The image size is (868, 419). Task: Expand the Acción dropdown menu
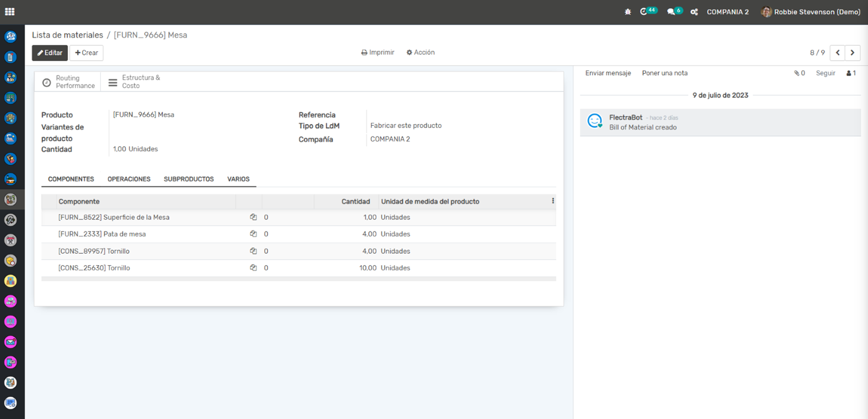click(421, 53)
